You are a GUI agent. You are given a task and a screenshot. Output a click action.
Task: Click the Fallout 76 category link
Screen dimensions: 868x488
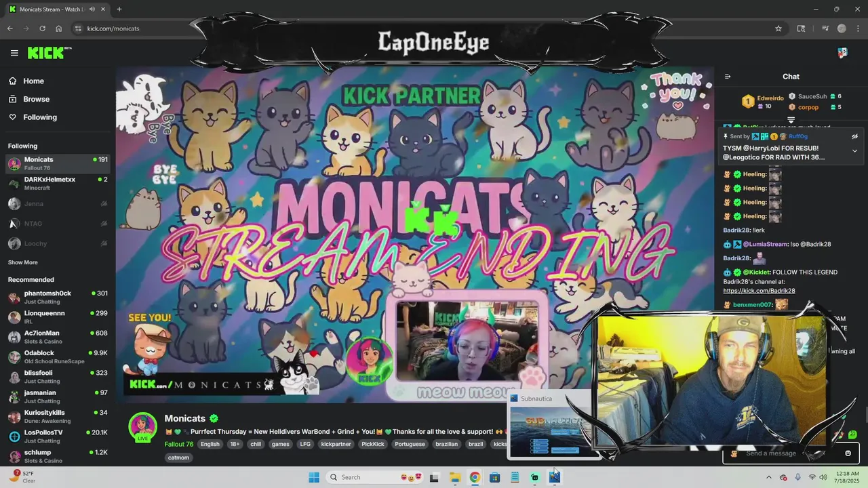[179, 444]
